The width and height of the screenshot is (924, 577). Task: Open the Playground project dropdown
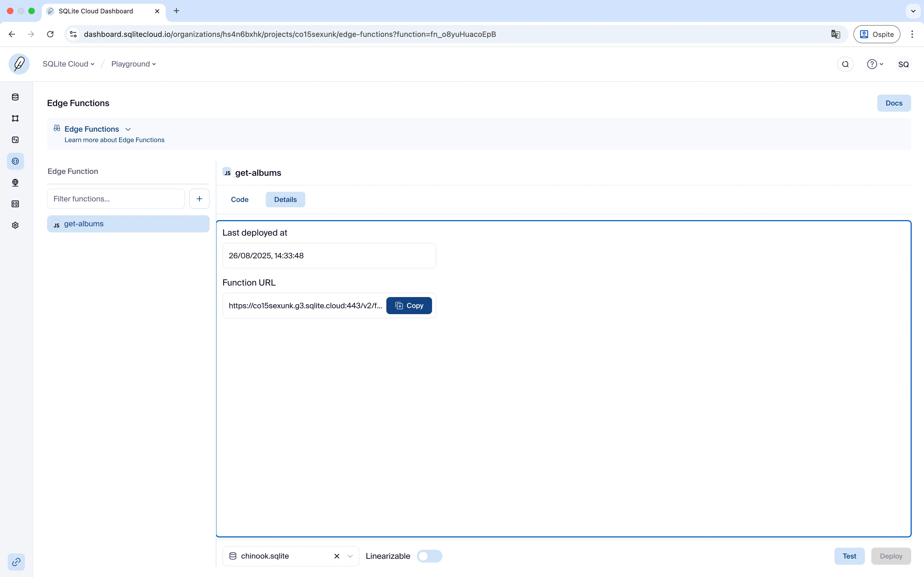coord(133,64)
